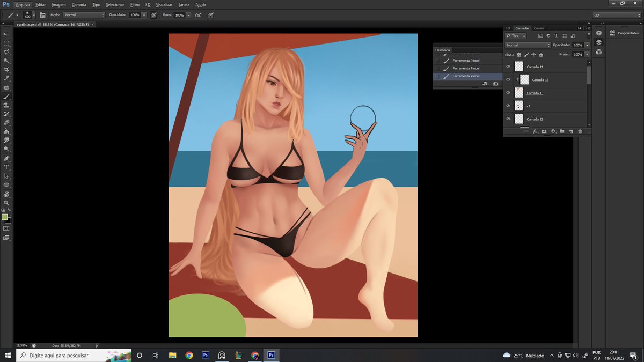Click the background color swatch
Image resolution: width=644 pixels, height=362 pixels.
tap(9, 221)
